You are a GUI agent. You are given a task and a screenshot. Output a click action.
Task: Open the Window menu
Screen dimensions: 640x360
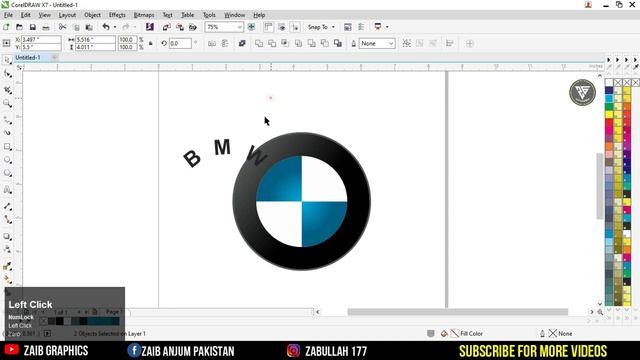tap(234, 15)
